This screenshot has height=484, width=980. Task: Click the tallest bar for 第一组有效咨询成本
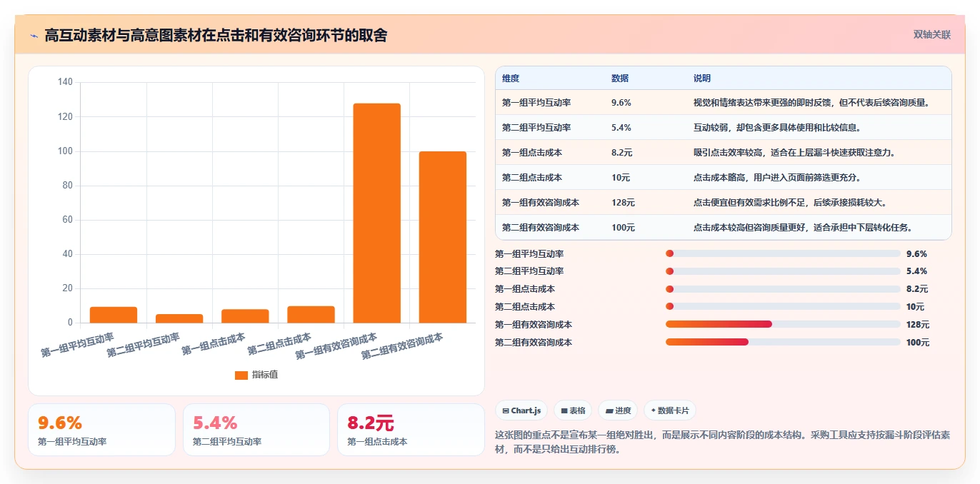pos(377,213)
